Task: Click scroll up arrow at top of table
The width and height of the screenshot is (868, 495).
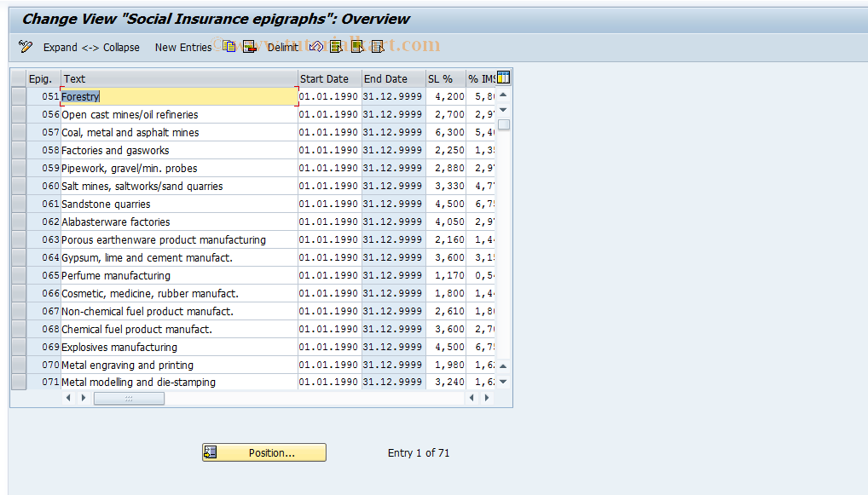Action: pyautogui.click(x=503, y=95)
